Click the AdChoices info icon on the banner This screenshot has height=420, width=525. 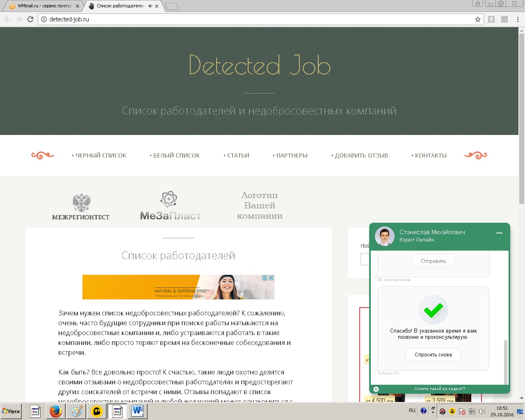265,278
